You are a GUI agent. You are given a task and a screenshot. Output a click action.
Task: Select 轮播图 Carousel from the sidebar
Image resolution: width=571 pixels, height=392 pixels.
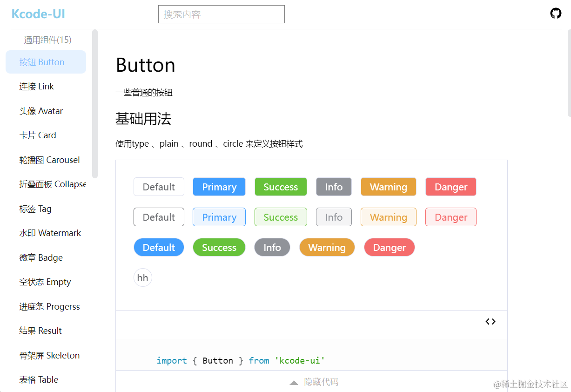point(49,160)
